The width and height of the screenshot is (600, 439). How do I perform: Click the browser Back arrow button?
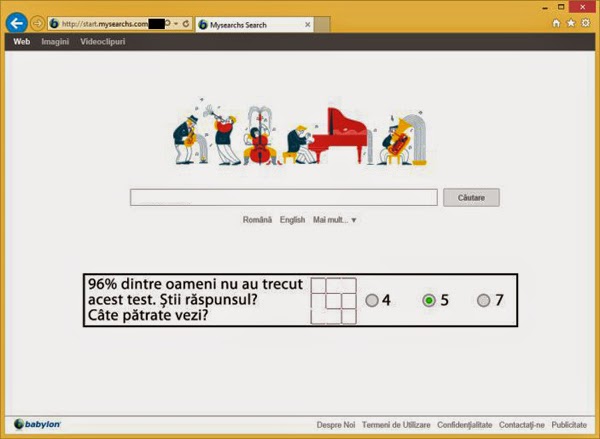click(x=16, y=23)
